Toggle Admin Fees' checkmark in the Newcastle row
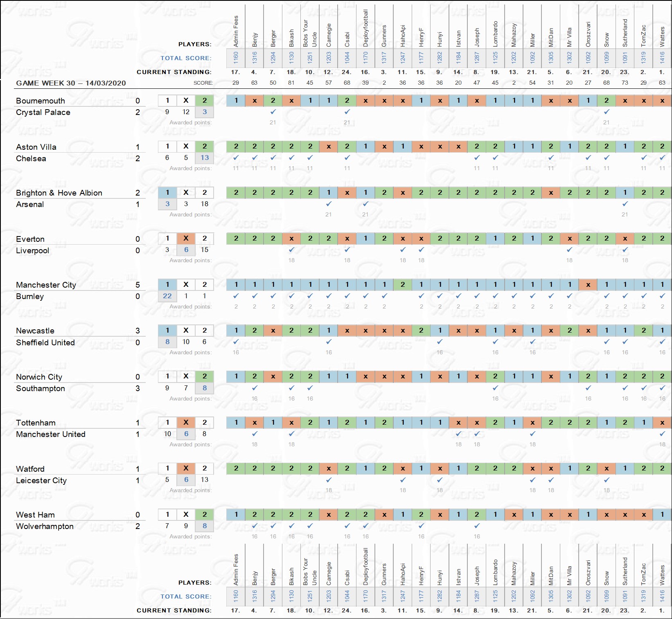This screenshot has height=619, width=672. tap(236, 342)
